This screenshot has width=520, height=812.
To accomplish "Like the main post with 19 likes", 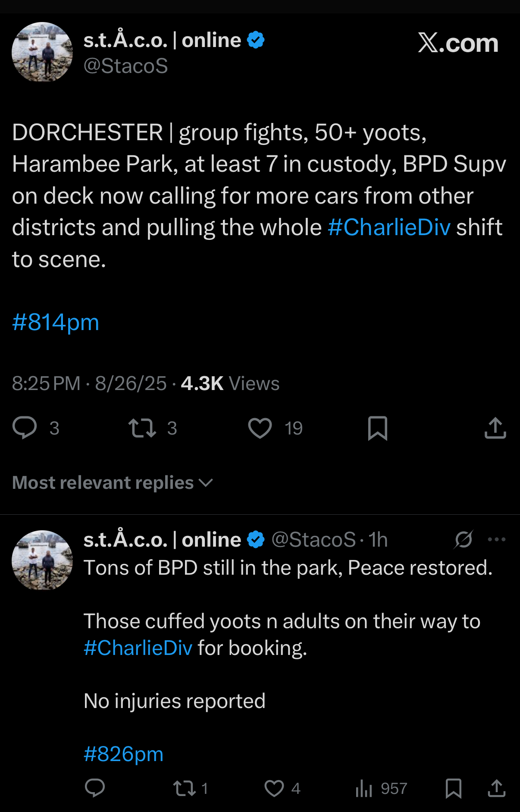I will (260, 428).
